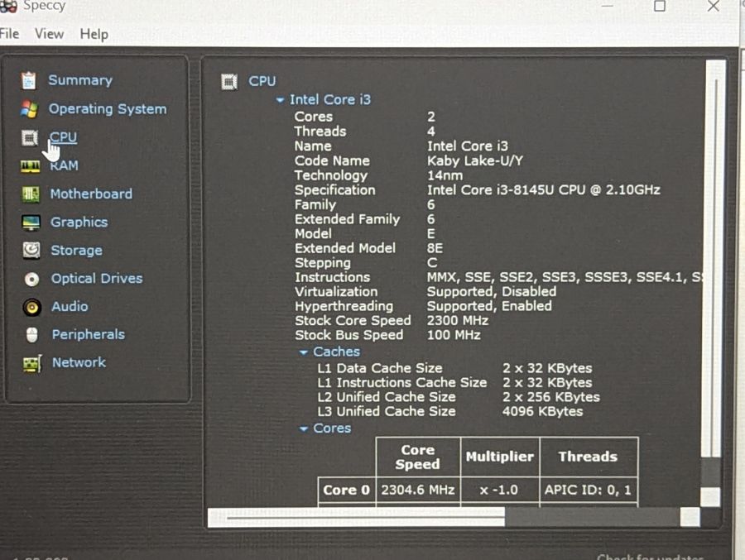Click the CPU heading in main panel
The height and width of the screenshot is (560, 745).
[x=262, y=81]
